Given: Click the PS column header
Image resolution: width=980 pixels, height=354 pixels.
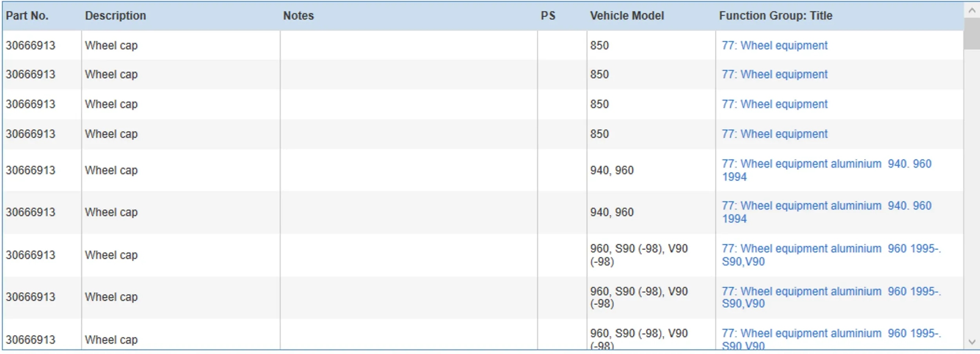Looking at the screenshot, I should click(548, 16).
